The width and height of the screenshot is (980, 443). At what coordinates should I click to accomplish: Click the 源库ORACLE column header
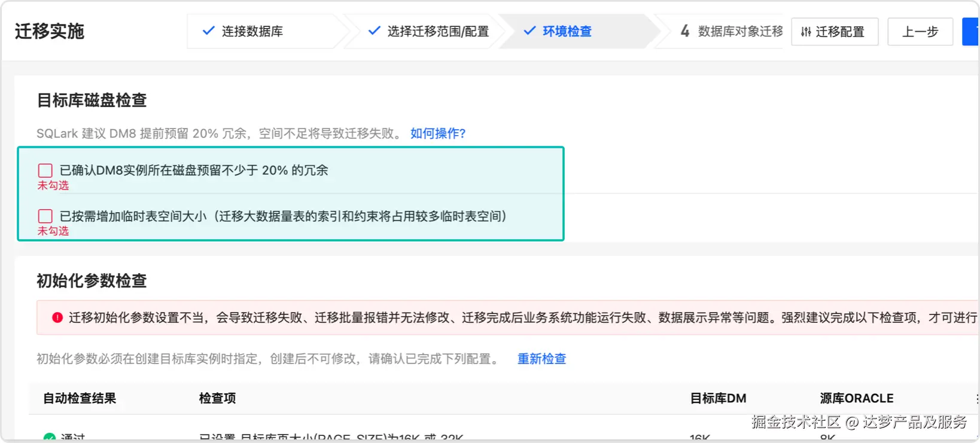pos(856,398)
